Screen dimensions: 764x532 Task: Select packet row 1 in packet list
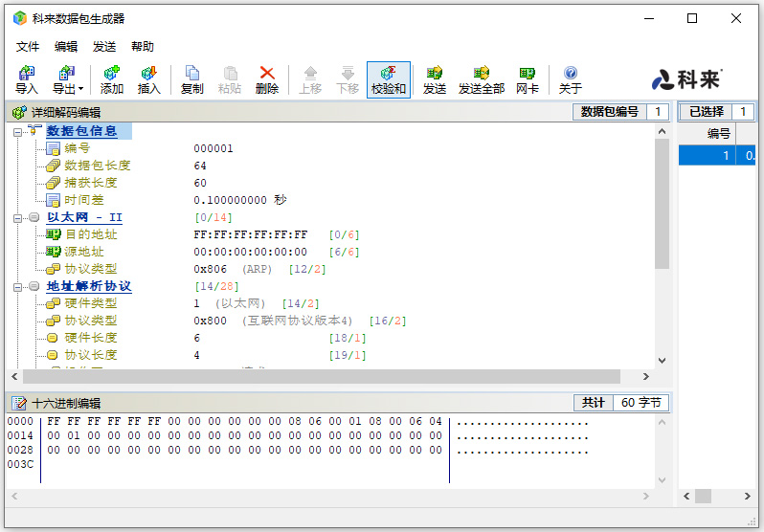pos(717,155)
